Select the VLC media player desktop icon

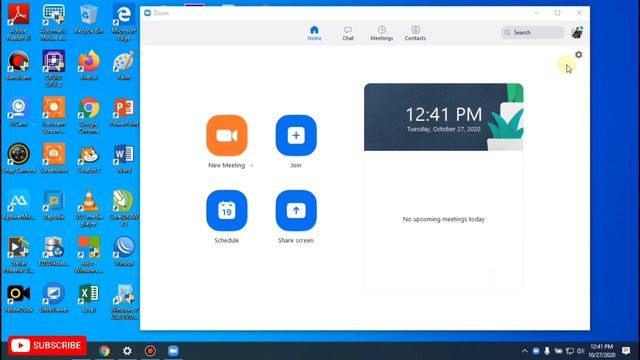89,208
